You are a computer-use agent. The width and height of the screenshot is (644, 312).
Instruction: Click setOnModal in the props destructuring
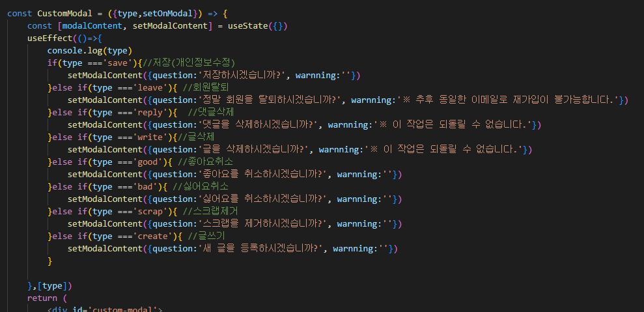tap(168, 14)
